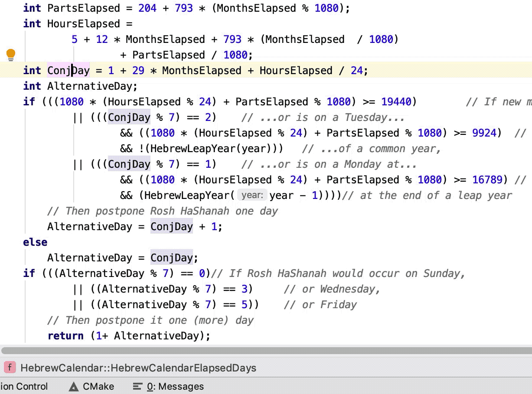This screenshot has width=532, height=394.
Task: Click the yellow intention lightbulb icon
Action: coord(11,55)
